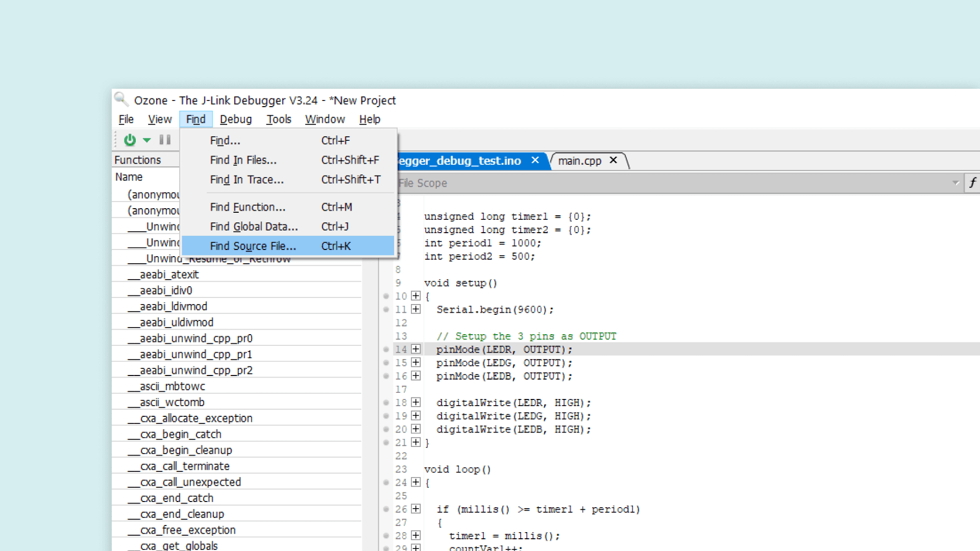Viewport: 980px width, 551px height.
Task: Choose Find In Files menu entry
Action: click(243, 160)
